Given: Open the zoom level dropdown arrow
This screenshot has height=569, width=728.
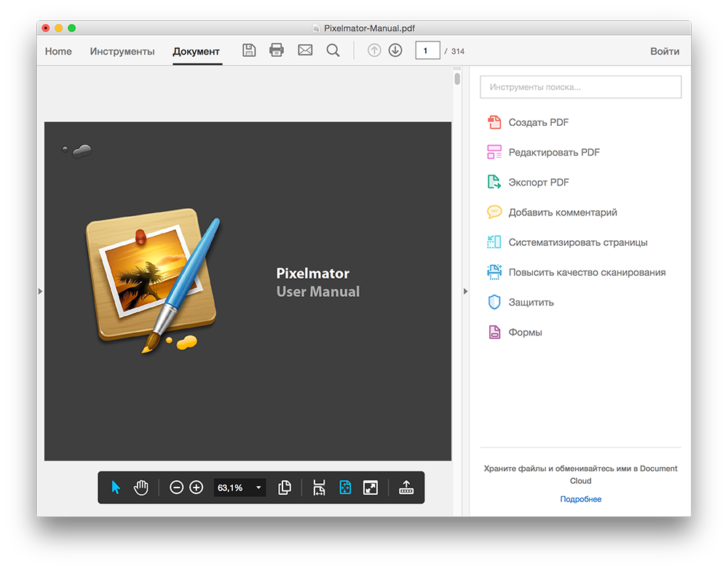Looking at the screenshot, I should (258, 488).
